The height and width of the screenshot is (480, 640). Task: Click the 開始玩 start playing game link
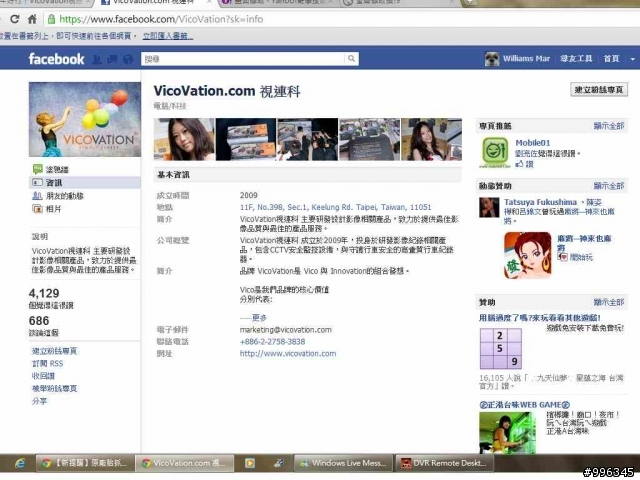click(581, 257)
